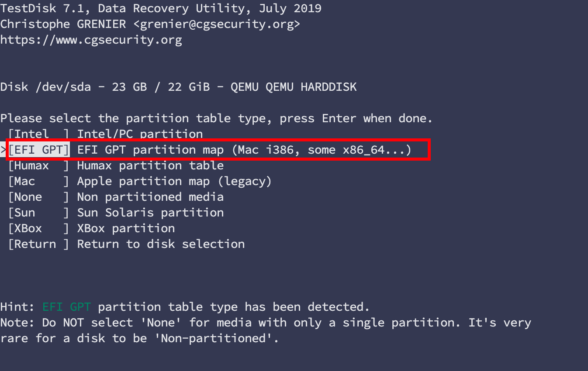Click the "Intel/PC partition" description text
Screen dimensions: 588x371
coord(140,134)
